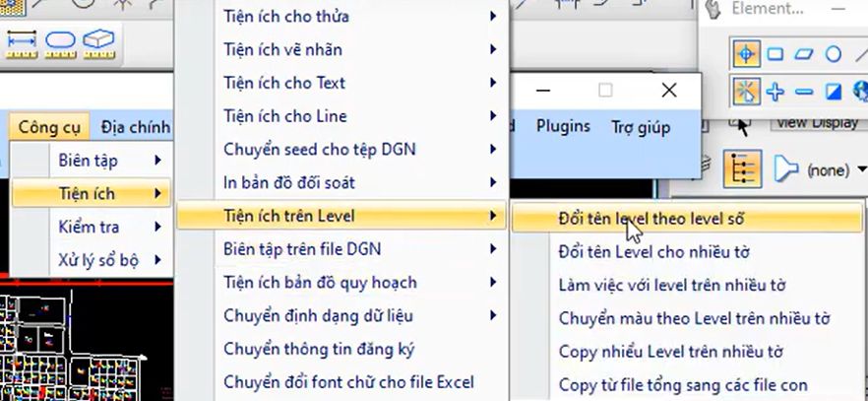This screenshot has width=868, height=401.
Task: Expand the Tiện ích cho Line submenu
Action: pos(341,115)
